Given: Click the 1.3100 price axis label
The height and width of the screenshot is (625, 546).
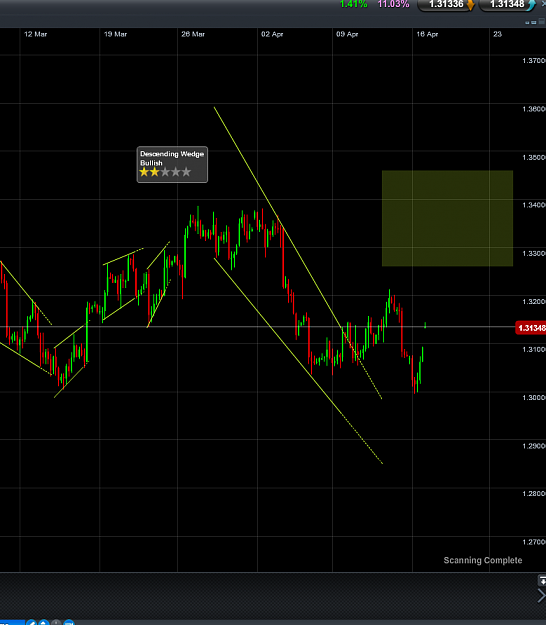Looking at the screenshot, I should (534, 350).
